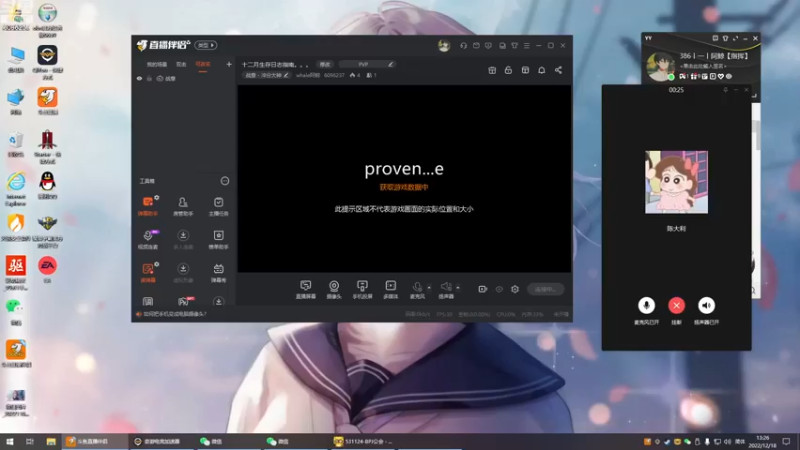800x450 pixels.
Task: Open the screen capture (直播屏幕) source
Action: pyautogui.click(x=306, y=289)
